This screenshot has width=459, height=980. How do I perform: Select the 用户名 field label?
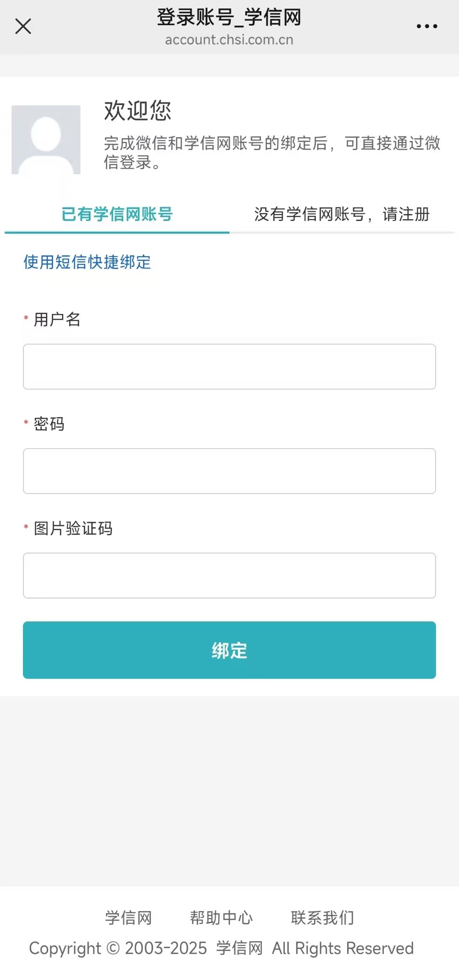coord(57,319)
